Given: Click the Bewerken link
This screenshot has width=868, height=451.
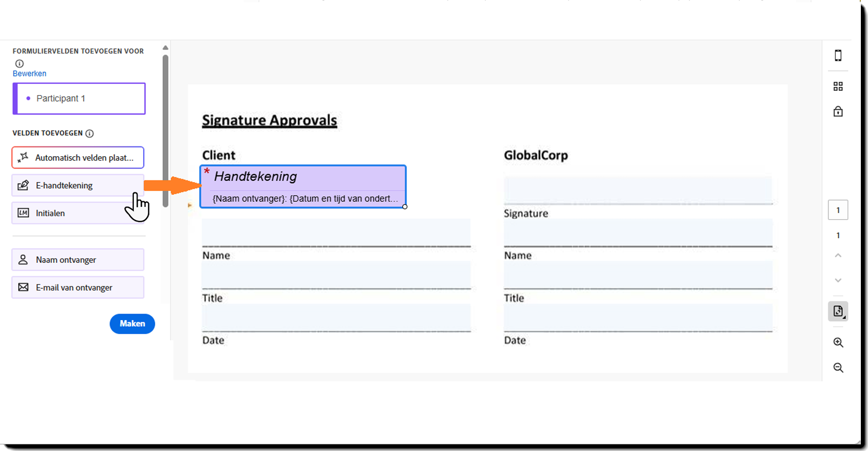Looking at the screenshot, I should point(29,74).
